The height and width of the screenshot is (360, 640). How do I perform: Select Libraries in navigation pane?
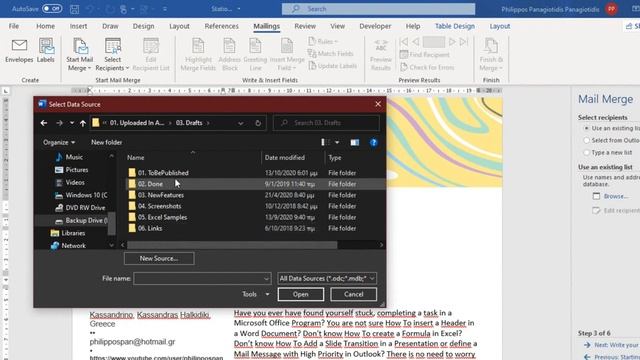(73, 233)
